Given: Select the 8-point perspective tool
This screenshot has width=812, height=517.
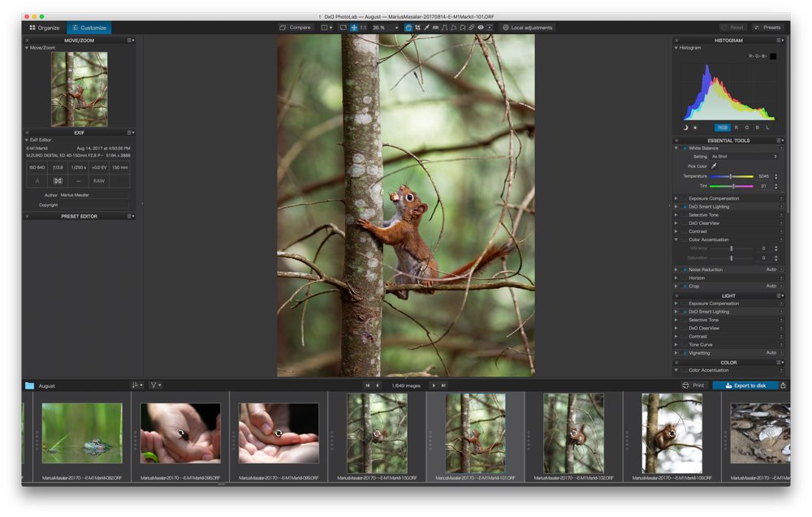Looking at the screenshot, I should (x=463, y=28).
